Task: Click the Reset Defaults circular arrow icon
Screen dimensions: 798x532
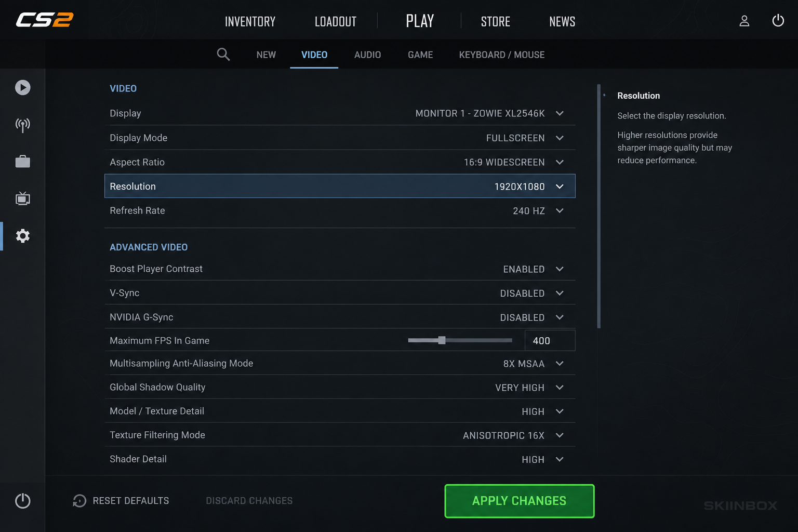Action: pos(79,501)
